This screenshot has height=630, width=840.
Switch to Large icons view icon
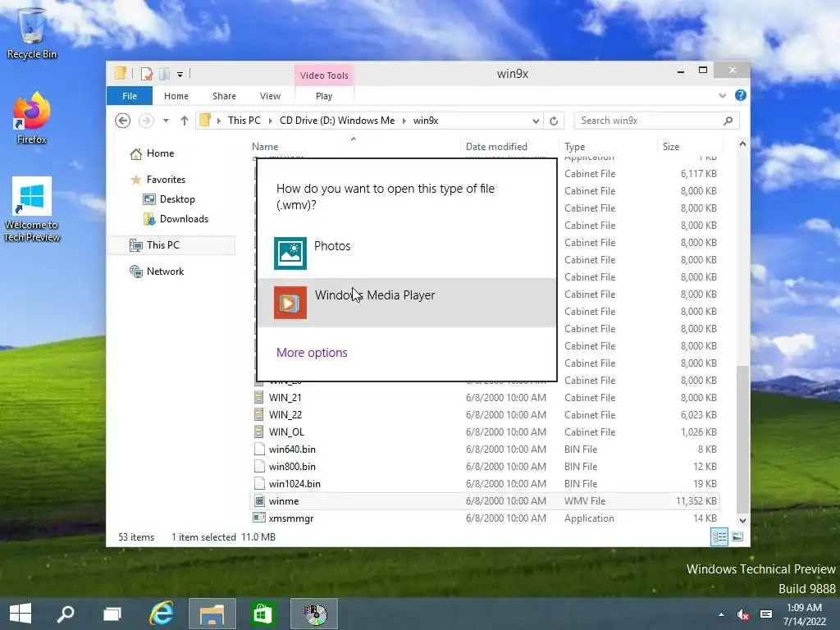(x=737, y=536)
